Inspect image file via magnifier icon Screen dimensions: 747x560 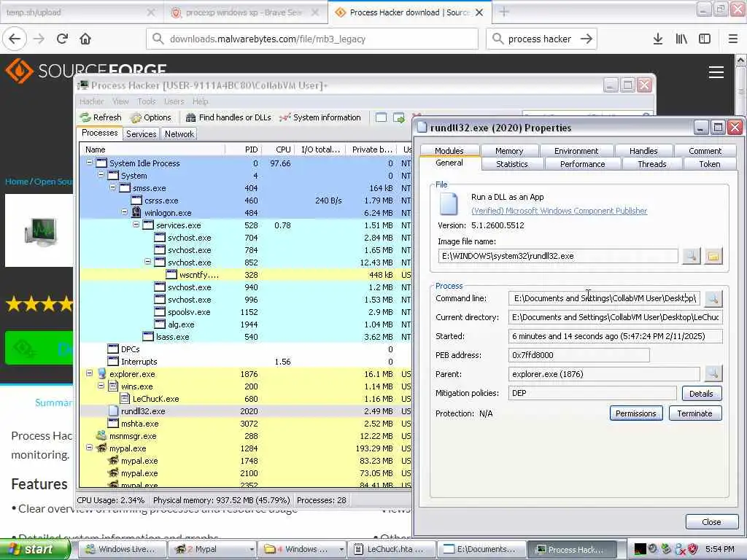692,256
